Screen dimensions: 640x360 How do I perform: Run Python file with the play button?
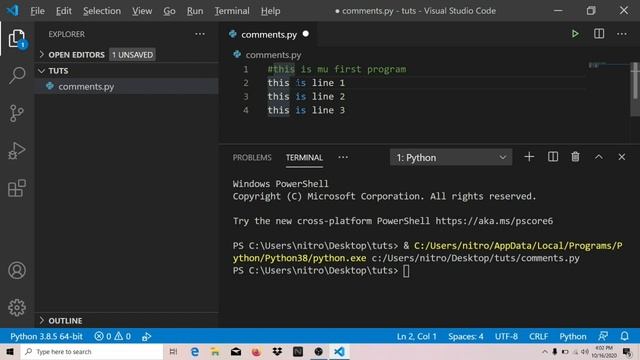click(575, 34)
